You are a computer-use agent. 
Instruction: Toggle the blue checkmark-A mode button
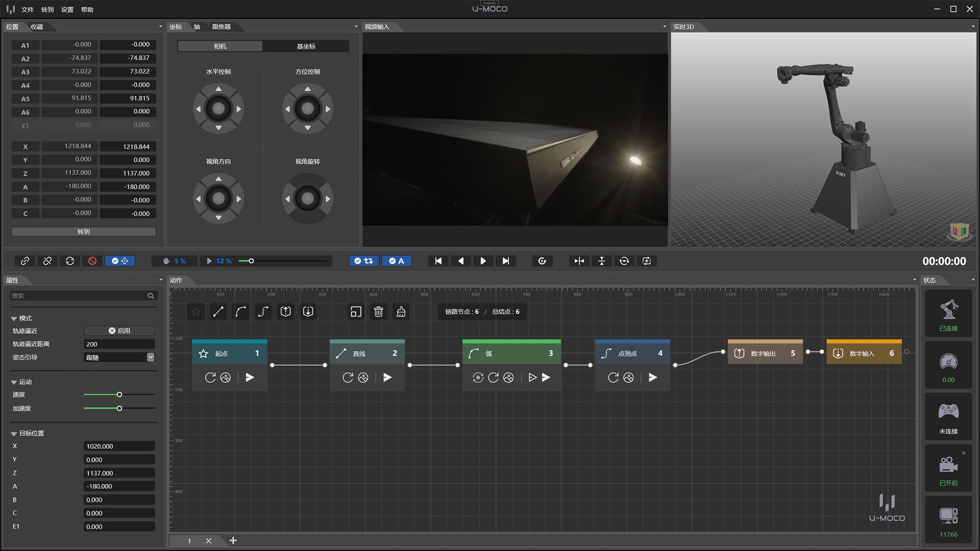point(397,261)
